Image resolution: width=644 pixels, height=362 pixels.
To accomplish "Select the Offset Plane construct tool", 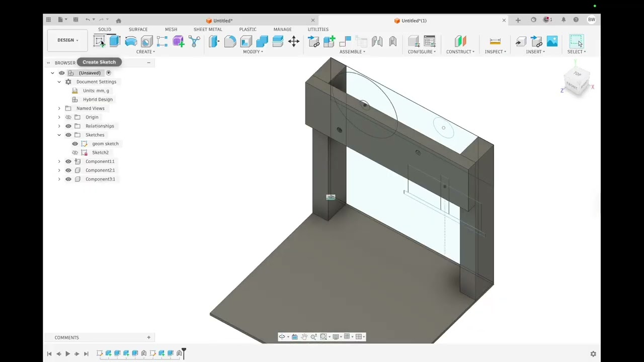I will (460, 41).
